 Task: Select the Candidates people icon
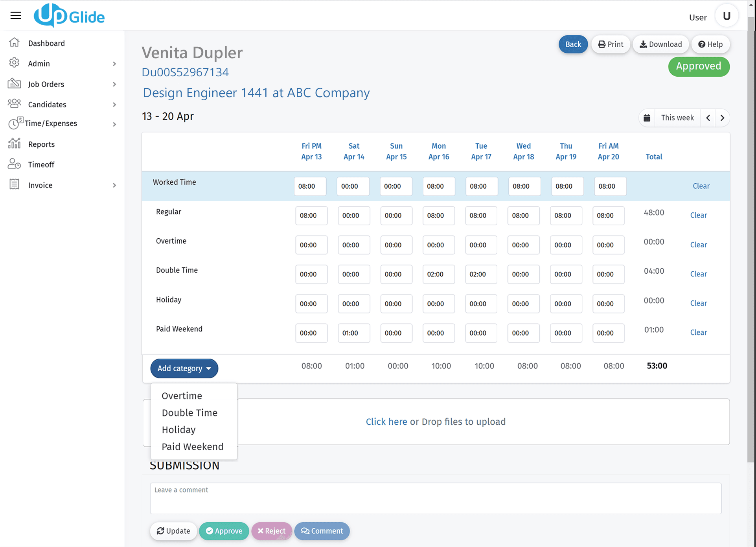click(15, 104)
